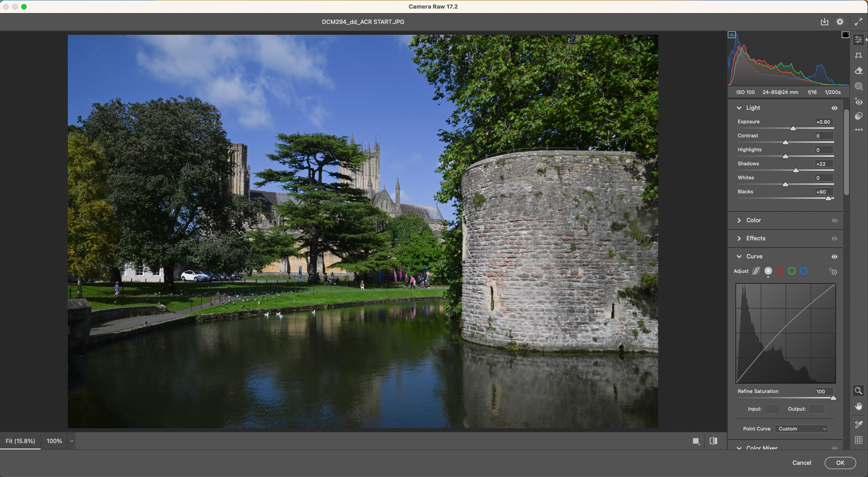Click the single view settings toggle icon
Viewport: 868px width, 477px height.
coord(696,441)
